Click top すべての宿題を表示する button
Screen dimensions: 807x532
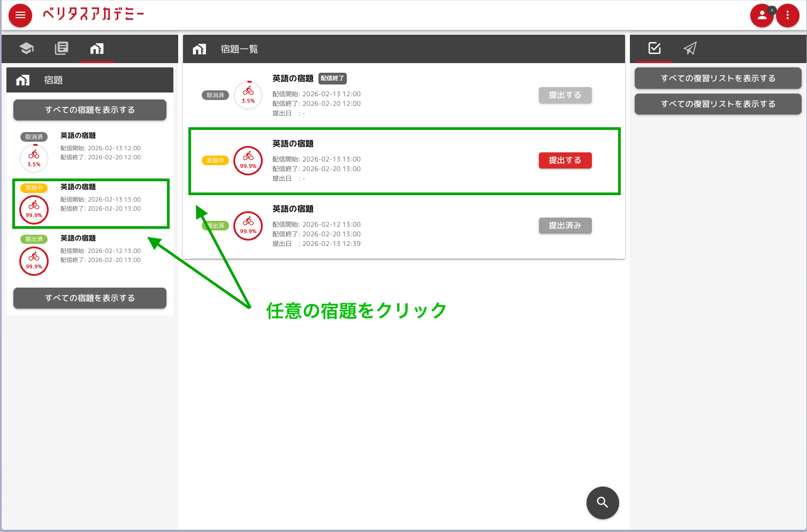[90, 110]
